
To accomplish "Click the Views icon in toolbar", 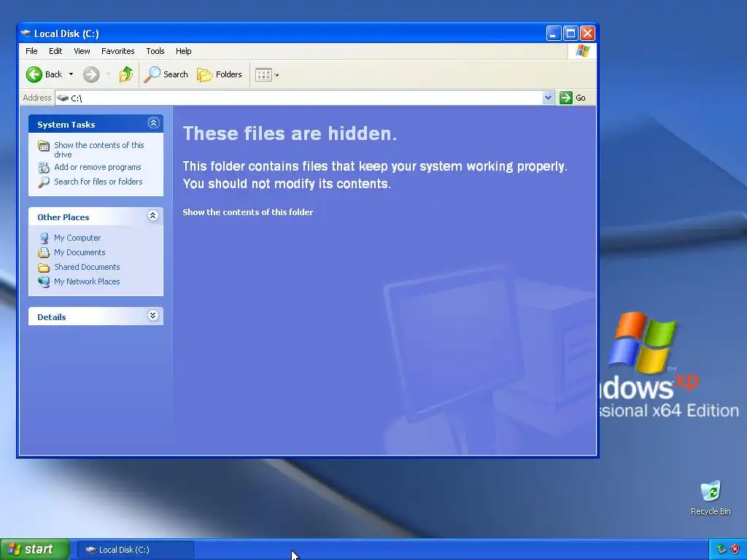I will (x=263, y=75).
